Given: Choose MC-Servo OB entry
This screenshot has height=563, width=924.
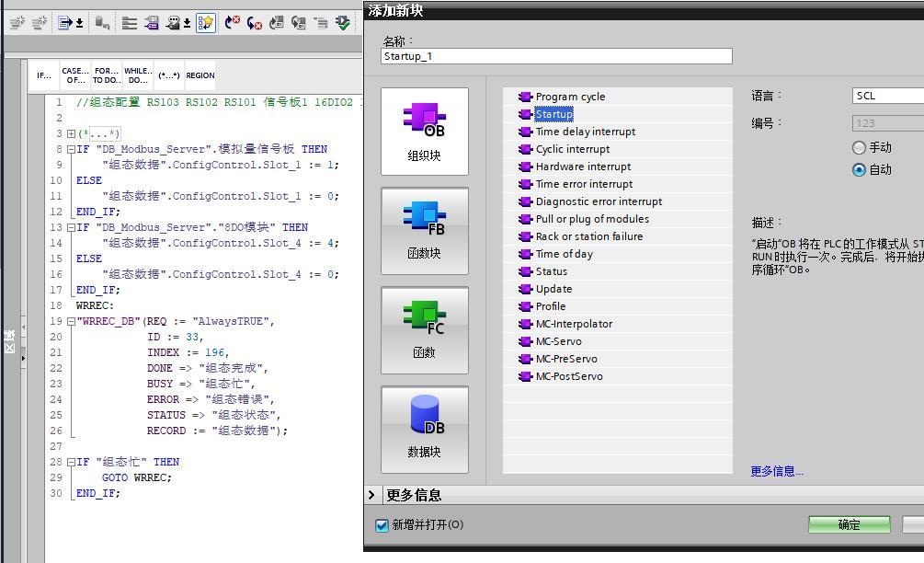Looking at the screenshot, I should [x=618, y=341].
